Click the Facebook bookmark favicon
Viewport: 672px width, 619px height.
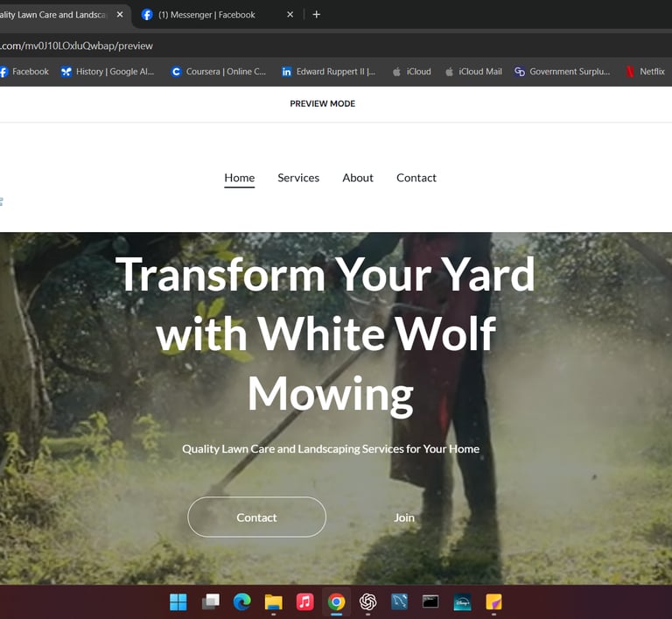point(3,72)
